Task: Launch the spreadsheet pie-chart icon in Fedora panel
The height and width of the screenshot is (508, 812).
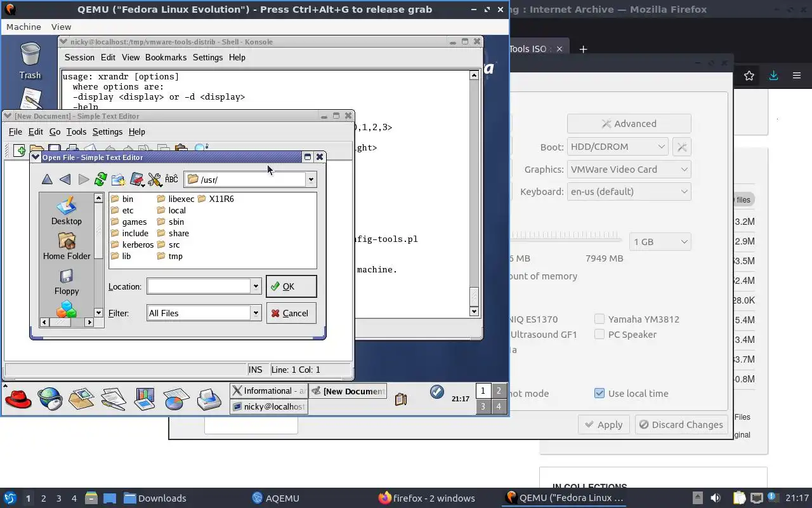Action: 176,399
